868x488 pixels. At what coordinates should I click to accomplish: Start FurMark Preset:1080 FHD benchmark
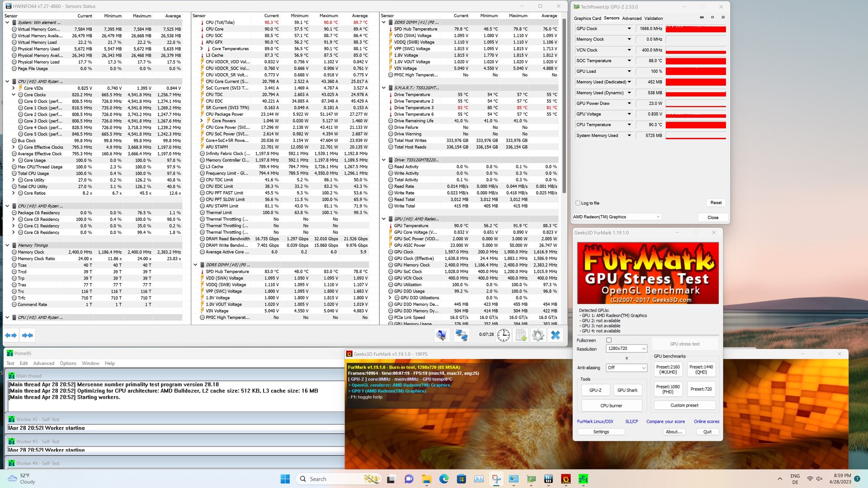668,389
